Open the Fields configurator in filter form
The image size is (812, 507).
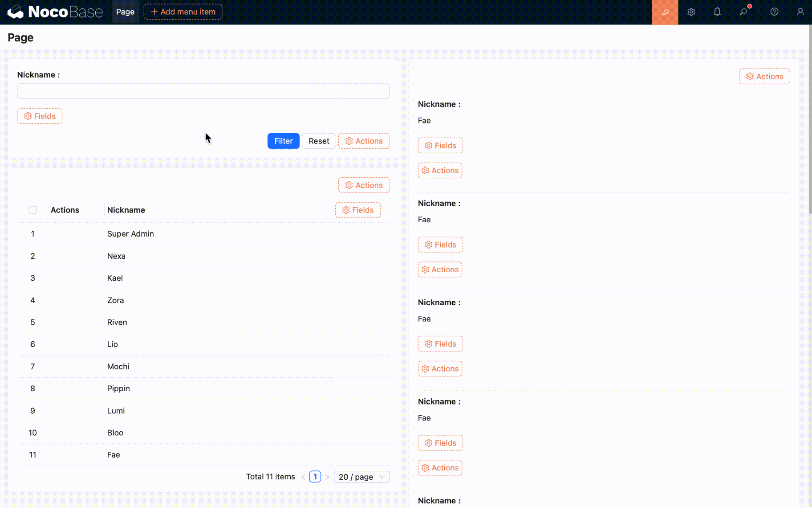pos(40,116)
